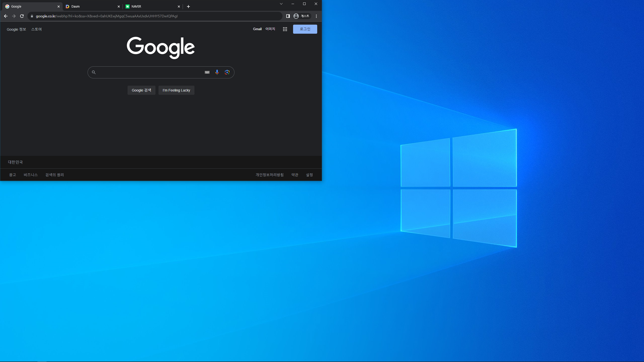Close the NAVER tab

click(179, 7)
